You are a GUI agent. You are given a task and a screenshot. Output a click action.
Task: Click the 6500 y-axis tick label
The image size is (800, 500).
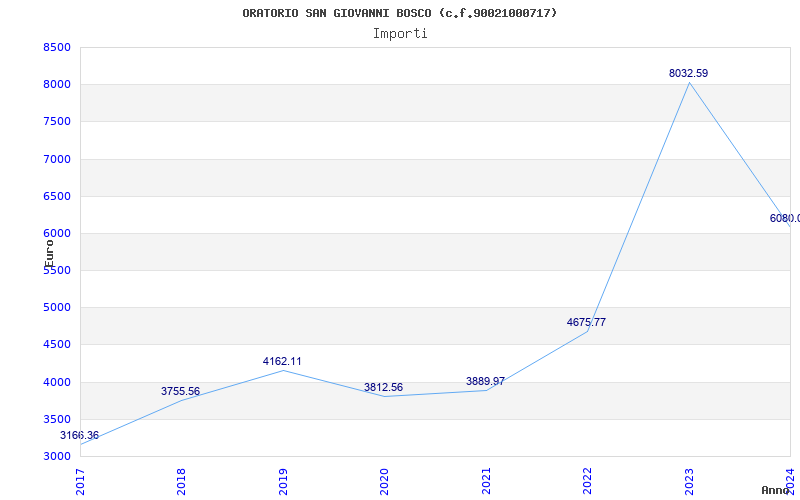[57, 196]
